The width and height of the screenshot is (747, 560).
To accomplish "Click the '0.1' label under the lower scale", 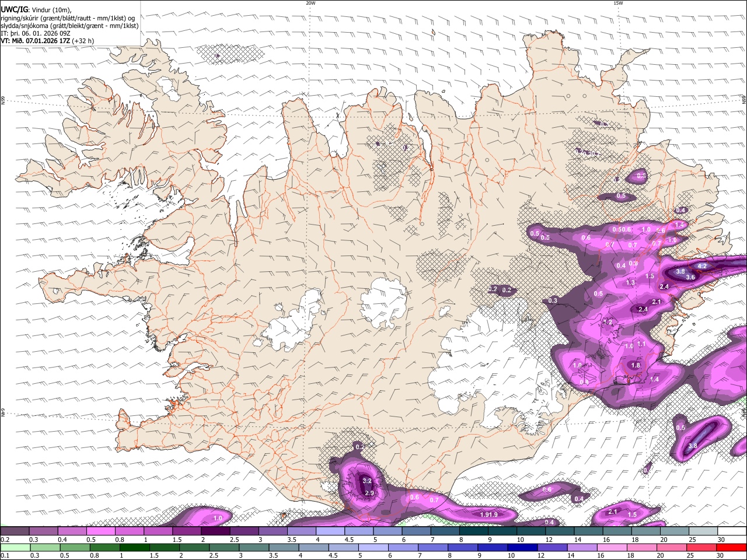I will (5, 556).
